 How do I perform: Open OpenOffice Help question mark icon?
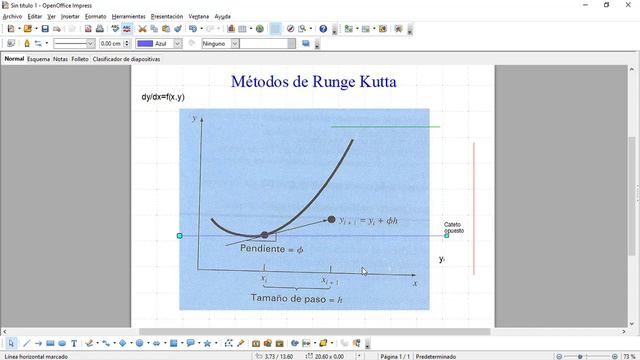point(323,29)
